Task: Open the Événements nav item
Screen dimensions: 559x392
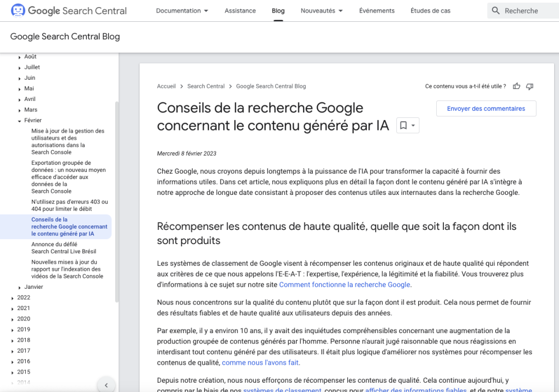Action: coord(377,11)
